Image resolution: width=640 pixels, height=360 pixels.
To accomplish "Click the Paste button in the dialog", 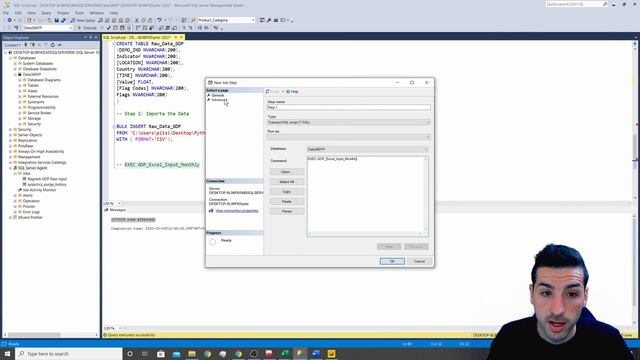I will point(287,201).
